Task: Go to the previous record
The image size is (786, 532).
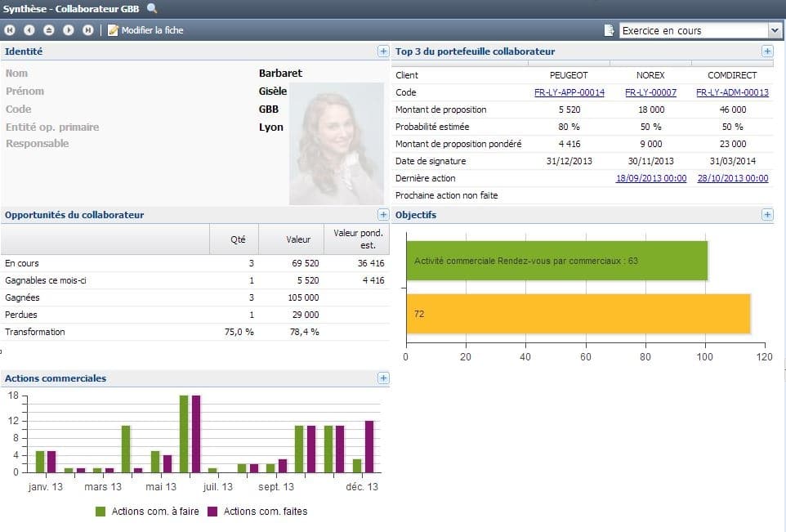Action: tap(28, 30)
